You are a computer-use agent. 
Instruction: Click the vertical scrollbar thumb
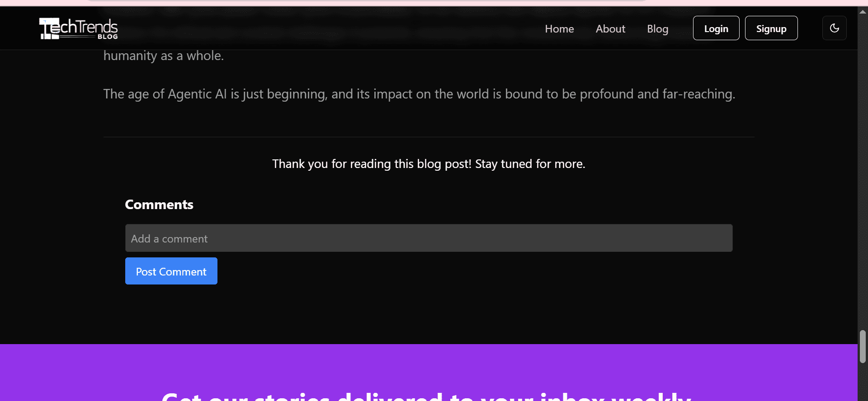[x=863, y=346]
